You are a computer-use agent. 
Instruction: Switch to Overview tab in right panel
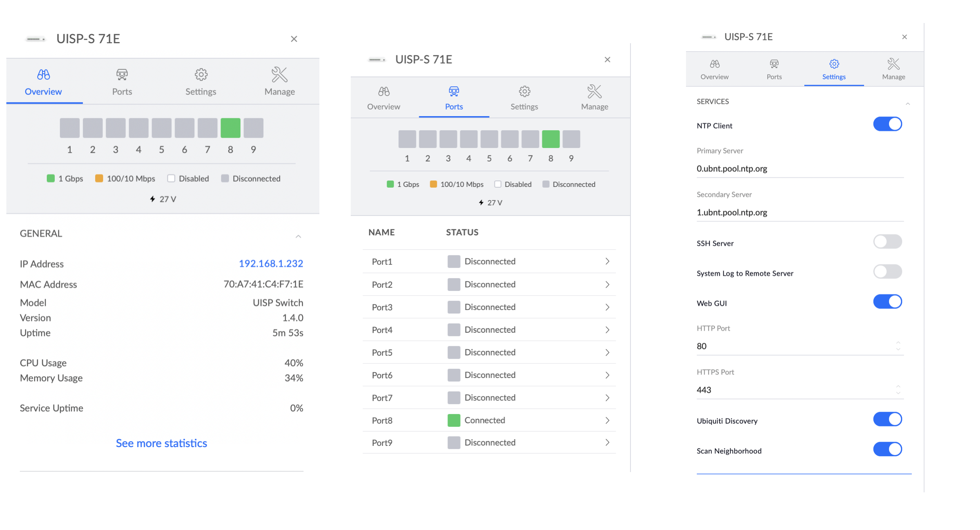(714, 70)
